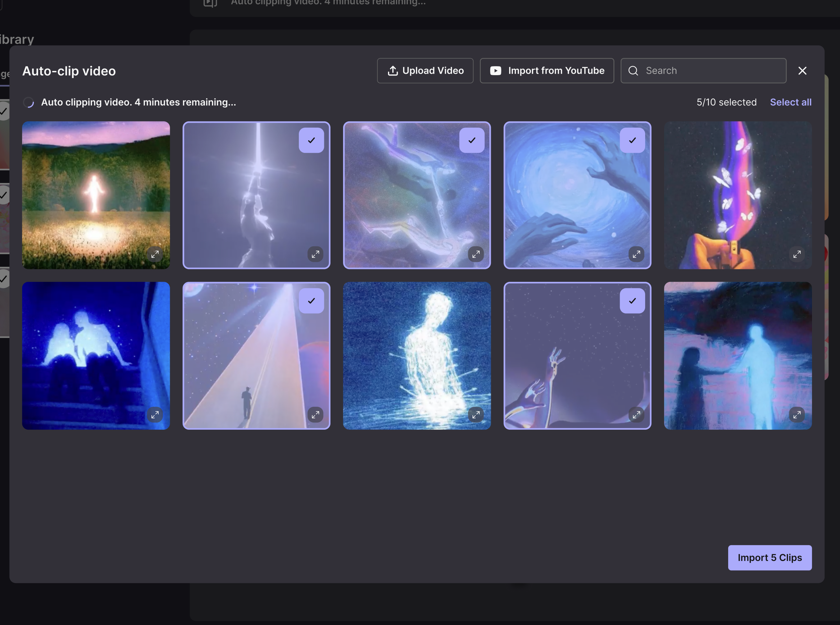The width and height of the screenshot is (840, 625).
Task: Uncheck the road to stars clip
Action: 311,301
